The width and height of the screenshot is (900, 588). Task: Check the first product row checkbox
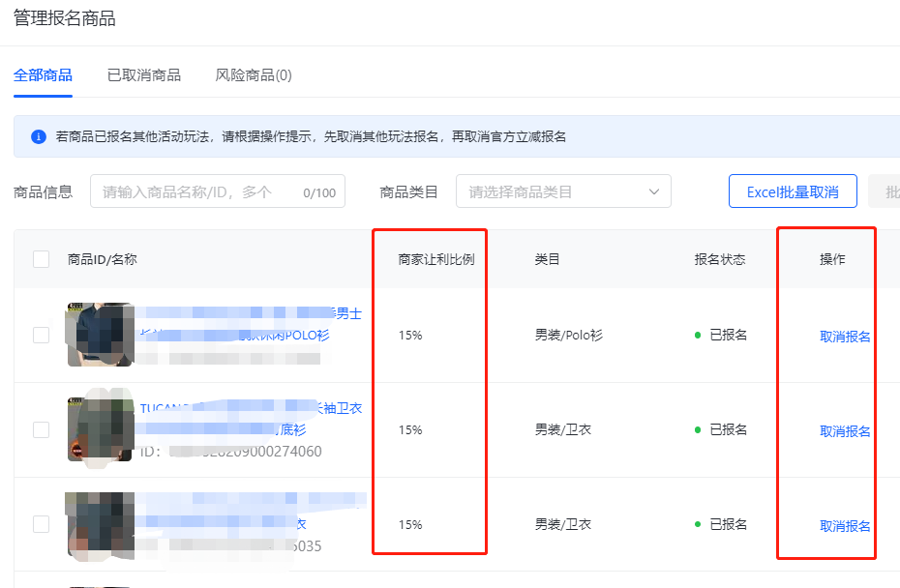click(41, 334)
